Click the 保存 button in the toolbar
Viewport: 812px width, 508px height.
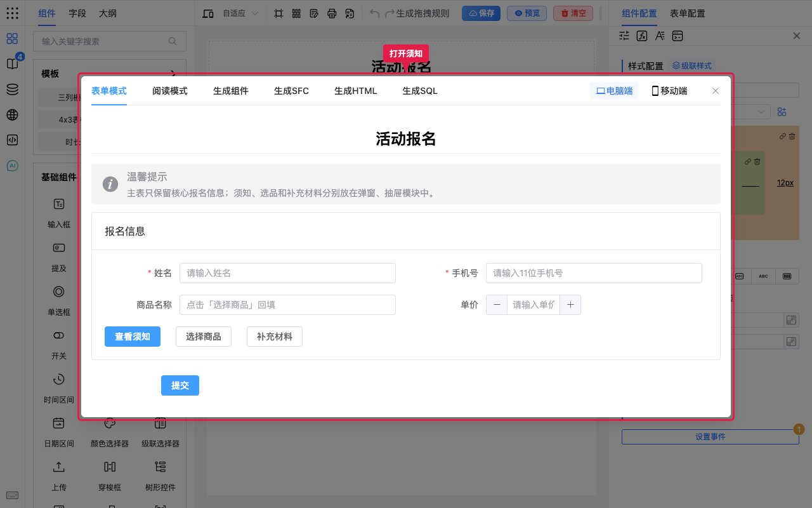[481, 13]
